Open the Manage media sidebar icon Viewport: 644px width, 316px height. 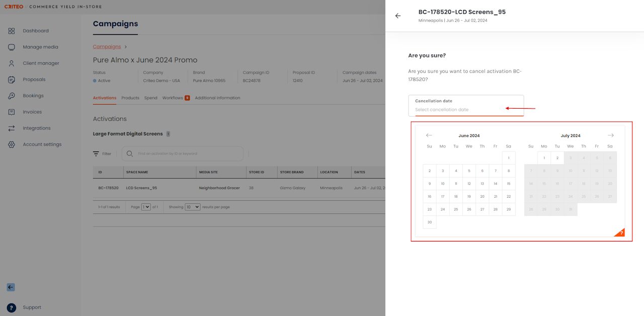pyautogui.click(x=12, y=47)
